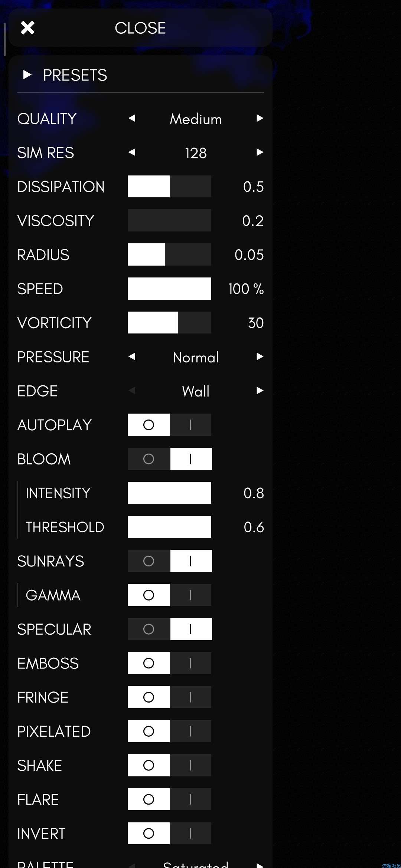Select next Quality option with right arrow

click(260, 118)
